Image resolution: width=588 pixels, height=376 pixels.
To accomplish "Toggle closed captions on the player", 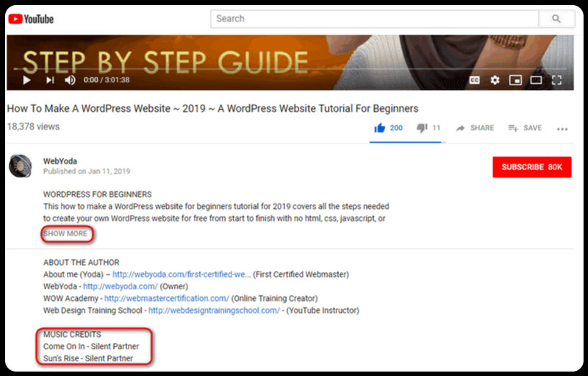I will coord(476,79).
